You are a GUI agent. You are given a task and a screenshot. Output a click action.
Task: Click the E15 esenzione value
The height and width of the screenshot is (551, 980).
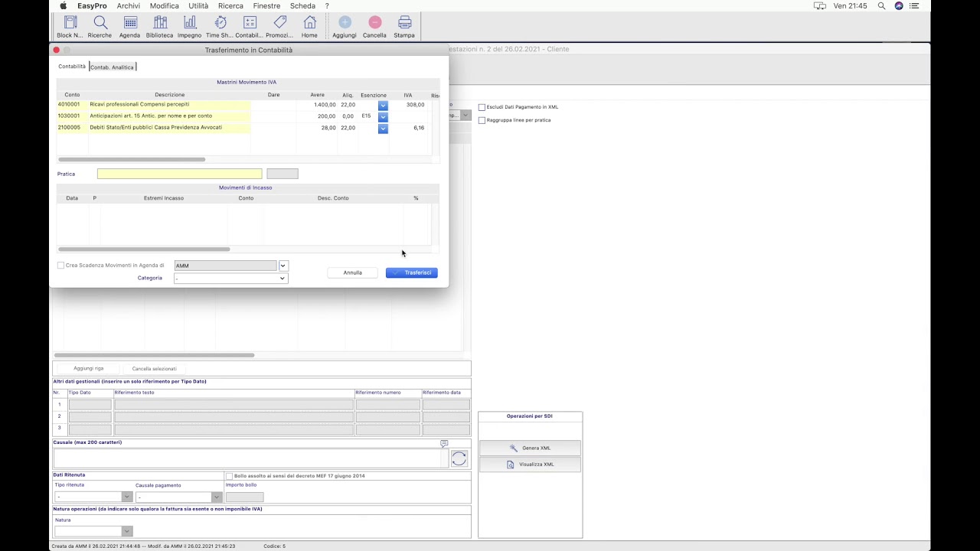click(x=366, y=116)
